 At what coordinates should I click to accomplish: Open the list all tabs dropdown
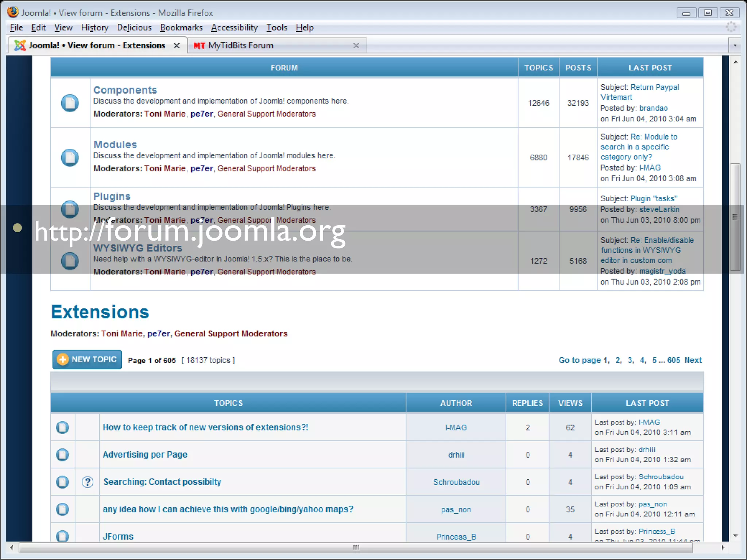click(735, 46)
